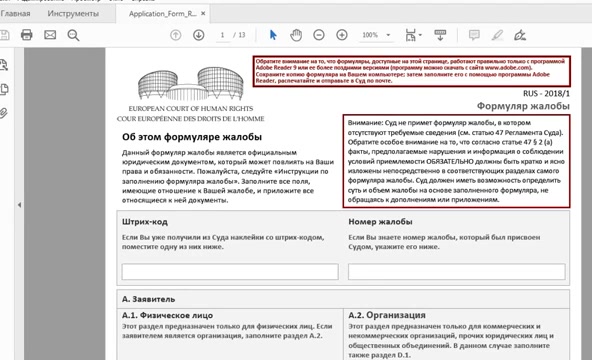This screenshot has width=592, height=360.
Task: Click the 'Формуляр жалобы' title text
Action: (x=523, y=106)
